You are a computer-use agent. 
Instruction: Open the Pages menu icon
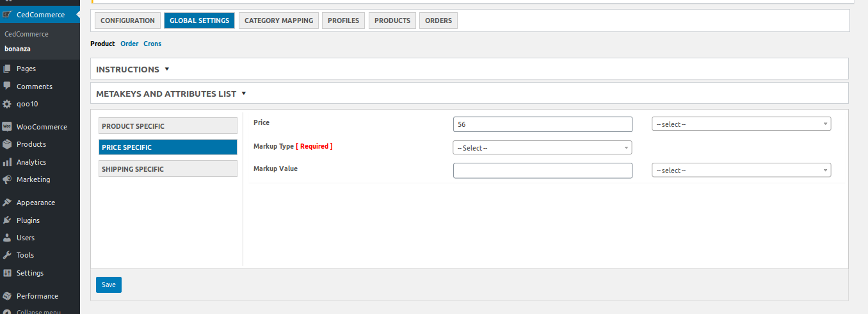coord(7,69)
